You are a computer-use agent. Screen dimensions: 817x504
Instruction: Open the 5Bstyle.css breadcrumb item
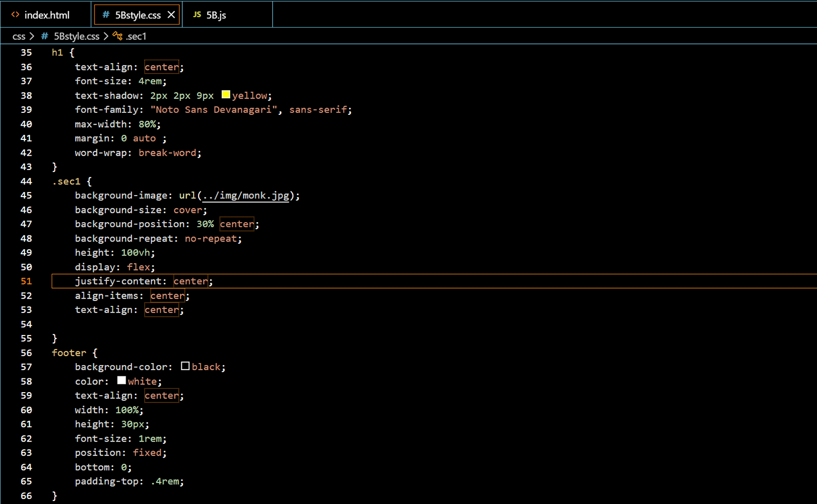pyautogui.click(x=77, y=36)
